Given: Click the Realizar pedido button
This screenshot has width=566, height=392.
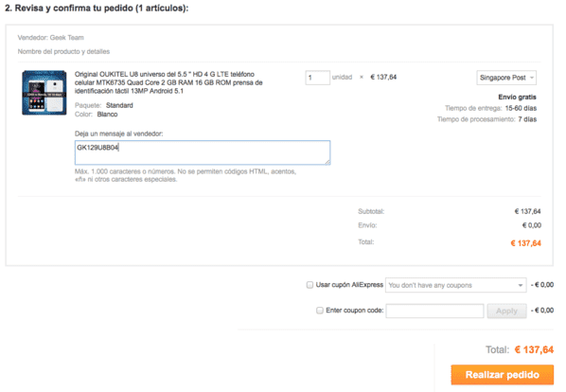Looking at the screenshot, I should pyautogui.click(x=502, y=375).
